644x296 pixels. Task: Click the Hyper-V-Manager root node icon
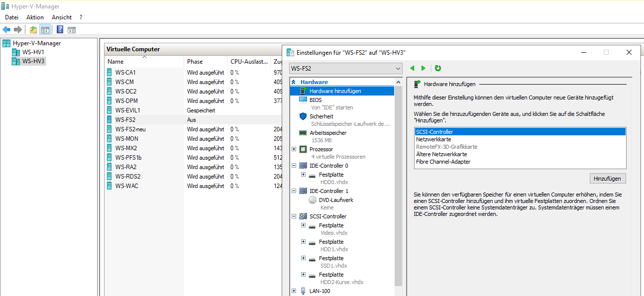point(6,43)
